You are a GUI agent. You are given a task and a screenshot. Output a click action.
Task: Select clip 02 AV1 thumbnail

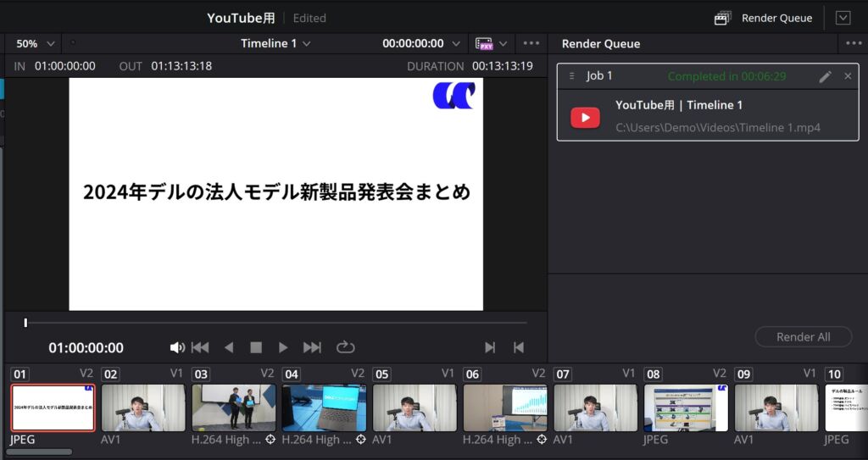[143, 408]
